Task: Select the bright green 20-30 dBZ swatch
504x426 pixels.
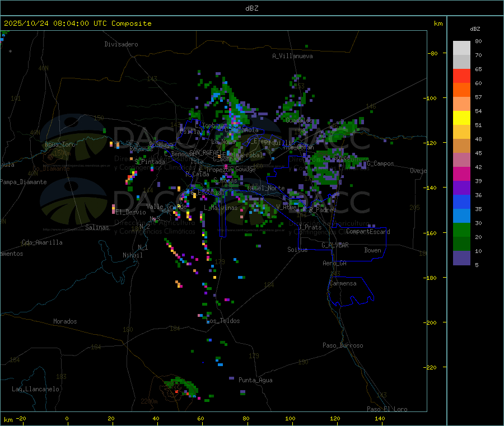Action: coord(461,230)
